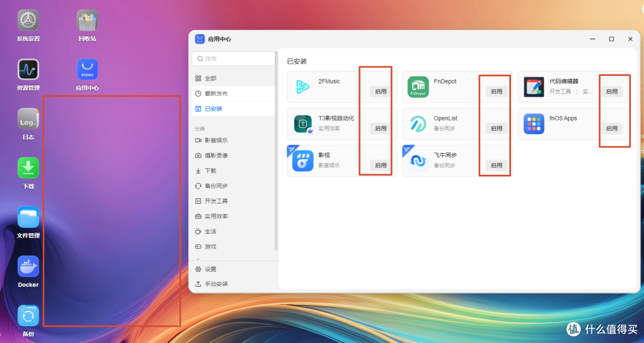This screenshot has height=343, width=644.
Task: Launch Docker from the desktop
Action: pos(29,267)
